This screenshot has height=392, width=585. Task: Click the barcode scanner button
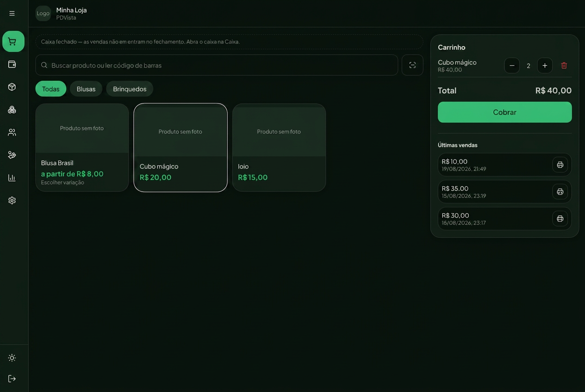(x=412, y=65)
